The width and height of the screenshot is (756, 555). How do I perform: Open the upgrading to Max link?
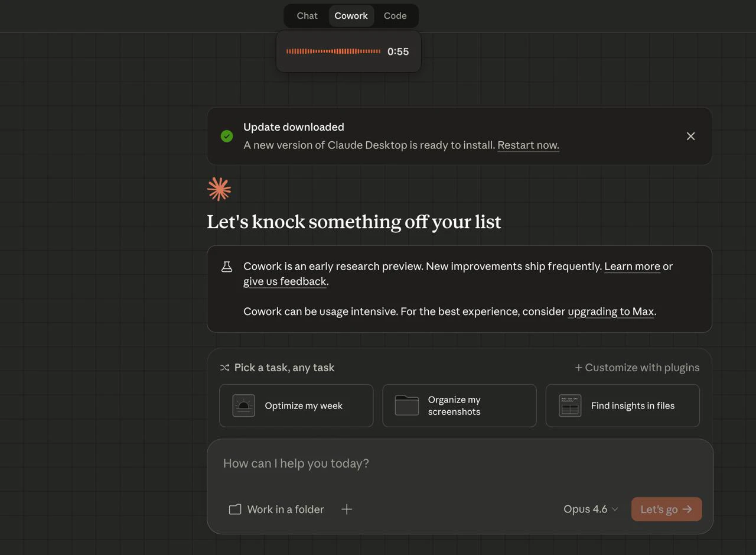point(611,311)
